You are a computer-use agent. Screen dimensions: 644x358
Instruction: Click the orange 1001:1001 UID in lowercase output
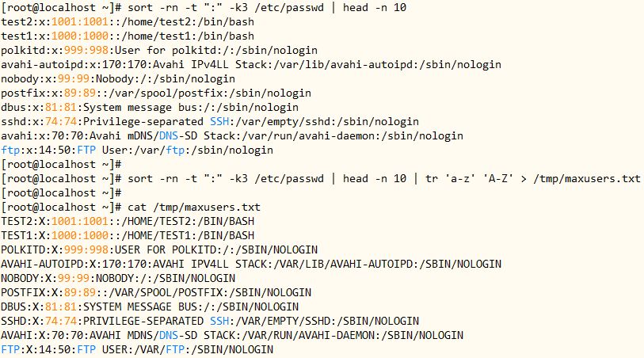80,21
